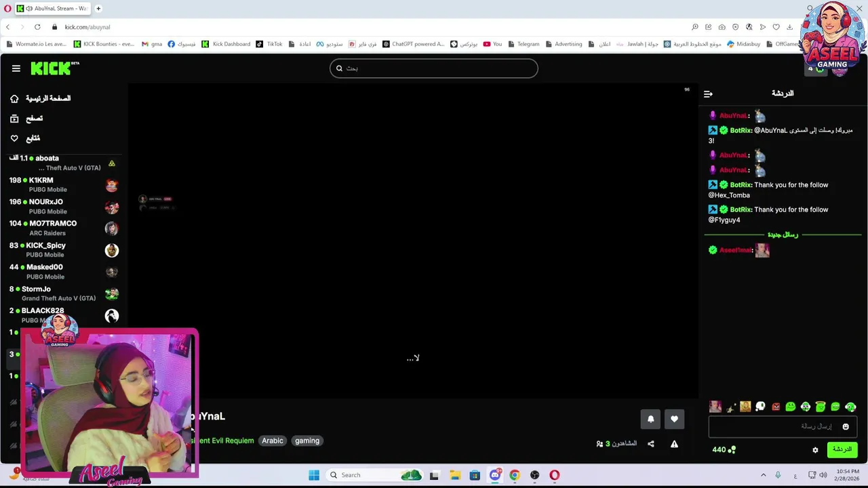Mute the AbuYnaL tab audio
The height and width of the screenshot is (488, 868).
(29, 9)
